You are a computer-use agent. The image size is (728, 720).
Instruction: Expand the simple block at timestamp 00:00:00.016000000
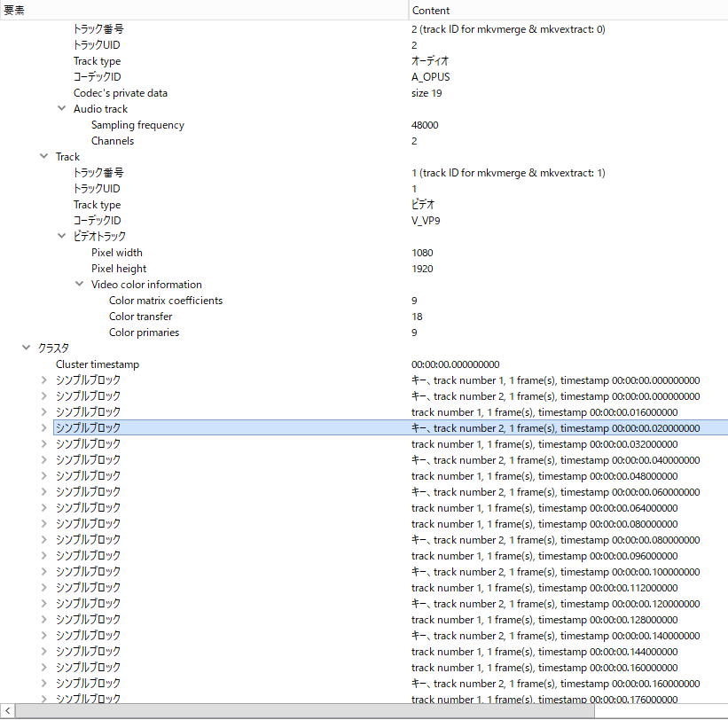(44, 412)
